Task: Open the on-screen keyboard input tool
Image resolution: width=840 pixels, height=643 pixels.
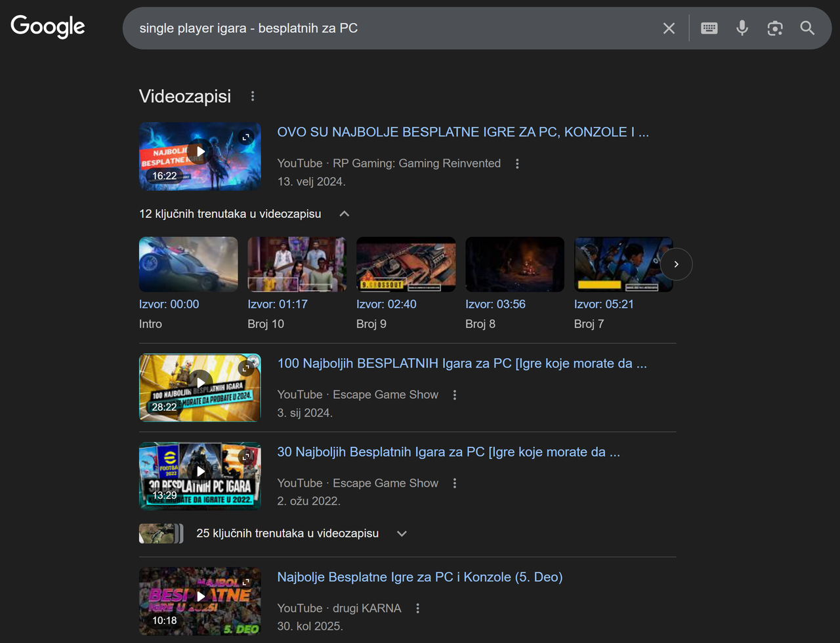Action: [709, 28]
